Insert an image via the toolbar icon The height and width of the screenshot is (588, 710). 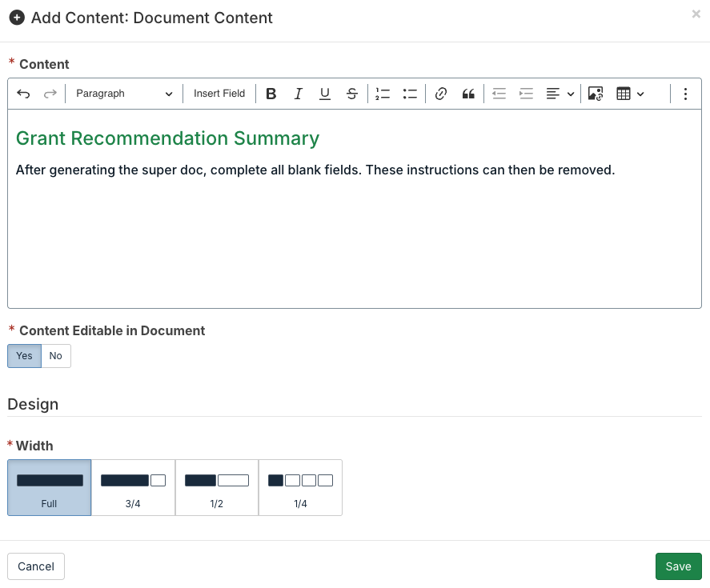[596, 94]
